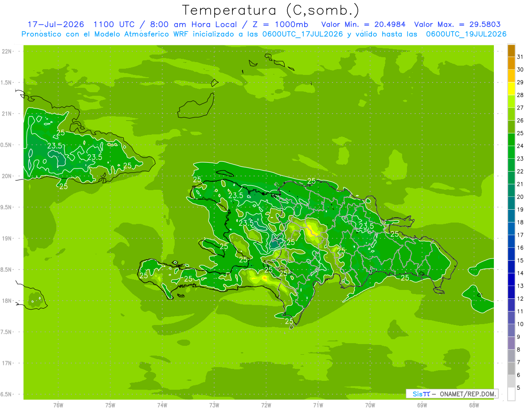Click the "74W" longitude label

(162, 405)
